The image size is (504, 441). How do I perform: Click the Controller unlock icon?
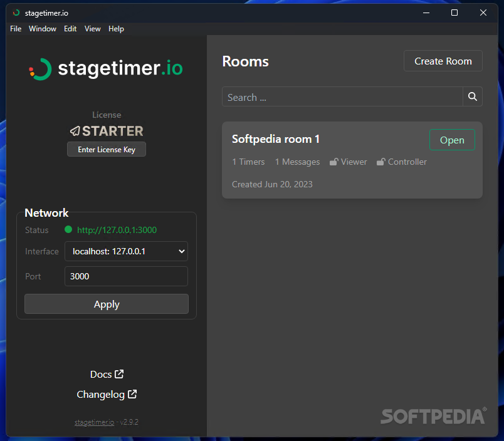coord(381,162)
